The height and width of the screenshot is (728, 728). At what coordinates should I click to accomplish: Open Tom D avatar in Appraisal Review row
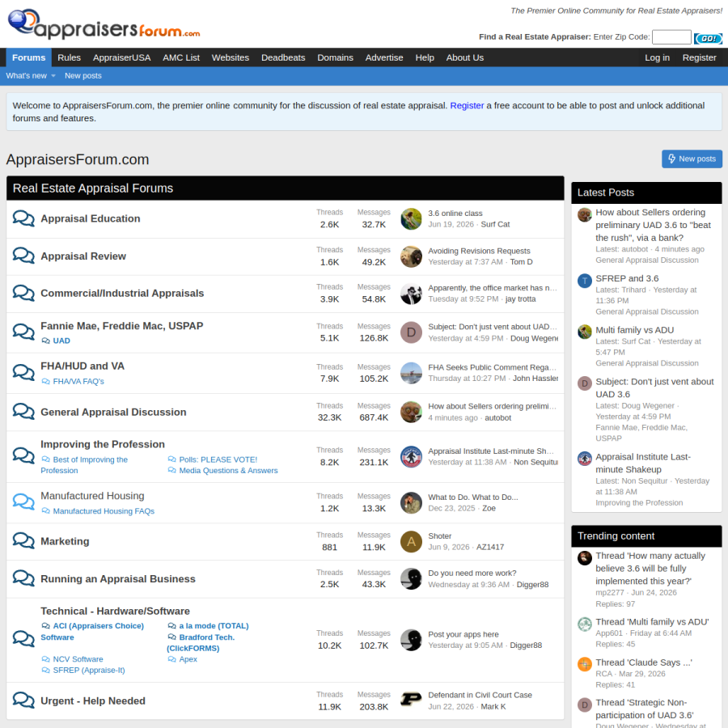tap(411, 256)
